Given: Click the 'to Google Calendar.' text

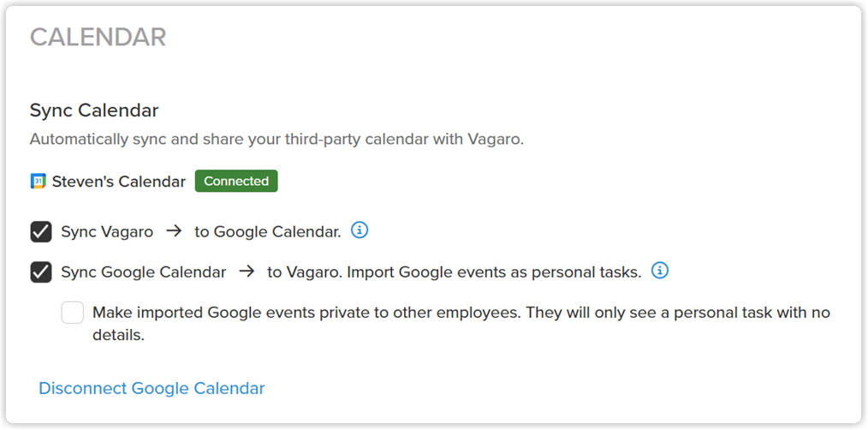Looking at the screenshot, I should tap(267, 231).
